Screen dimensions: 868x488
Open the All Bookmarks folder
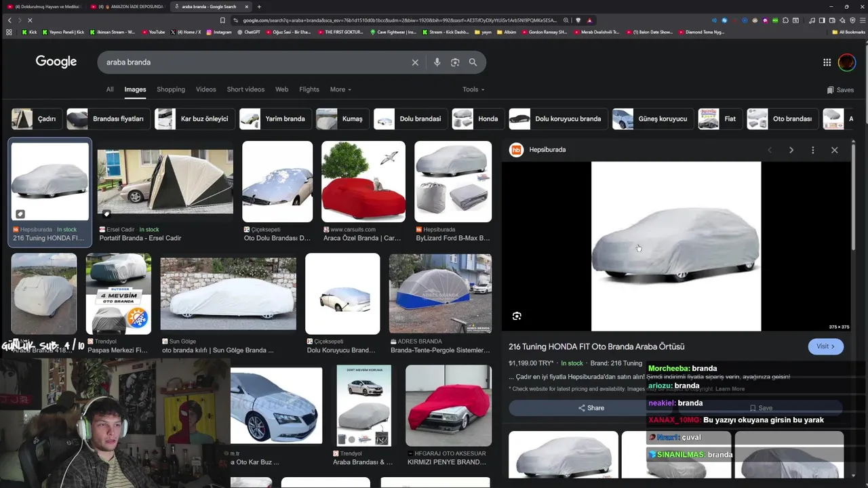click(848, 32)
